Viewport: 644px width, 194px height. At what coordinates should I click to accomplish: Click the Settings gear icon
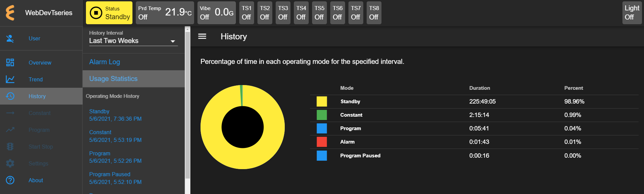pos(10,163)
